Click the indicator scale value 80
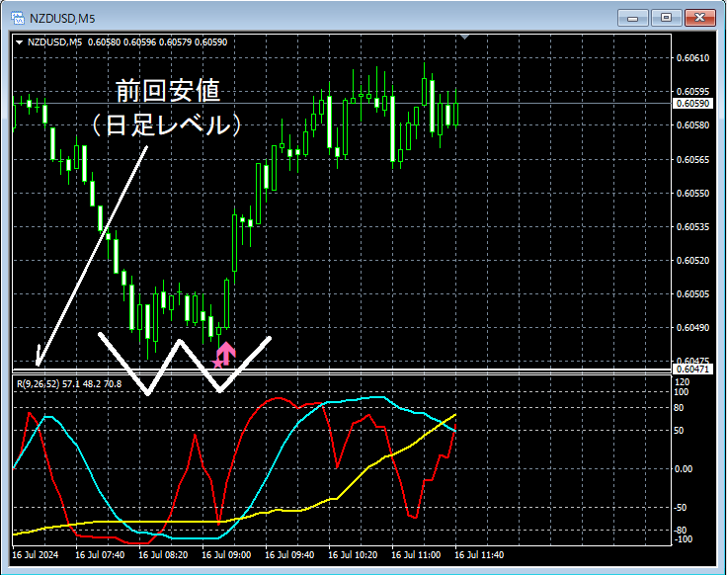The height and width of the screenshot is (575, 728). click(679, 408)
